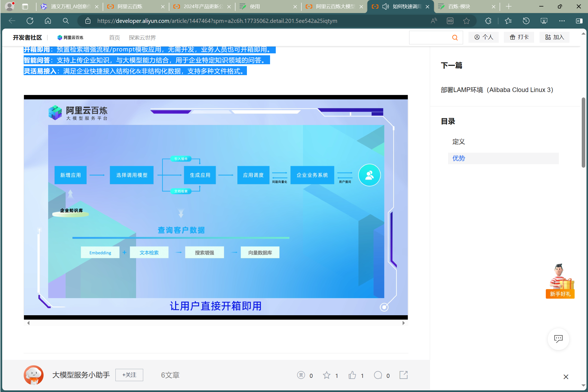Viewport: 588px width, 392px height.
Task: Open the read aloud icon
Action: [x=434, y=21]
